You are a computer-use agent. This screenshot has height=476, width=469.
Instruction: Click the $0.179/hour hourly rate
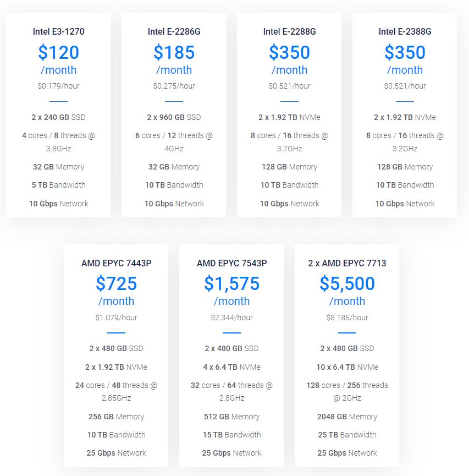(x=58, y=86)
